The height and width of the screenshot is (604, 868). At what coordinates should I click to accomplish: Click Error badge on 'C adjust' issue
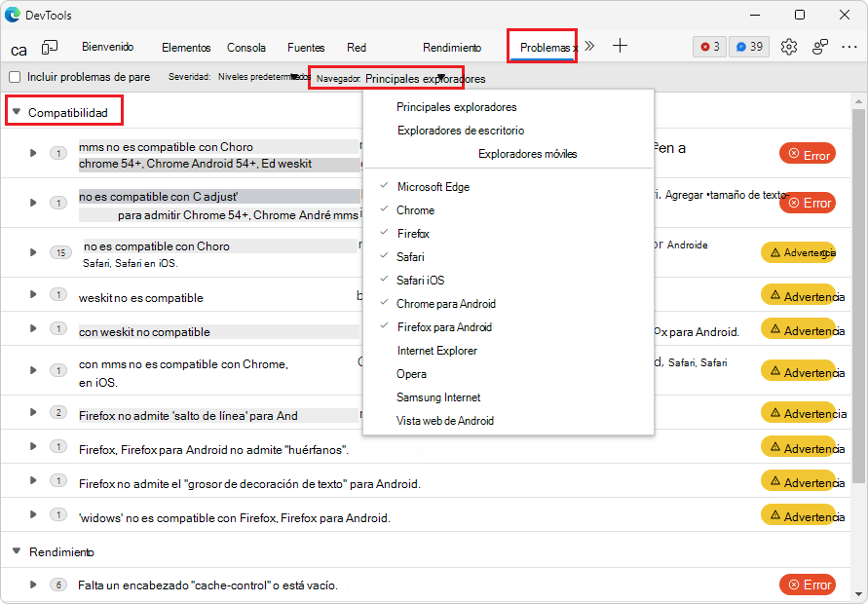pyautogui.click(x=808, y=203)
